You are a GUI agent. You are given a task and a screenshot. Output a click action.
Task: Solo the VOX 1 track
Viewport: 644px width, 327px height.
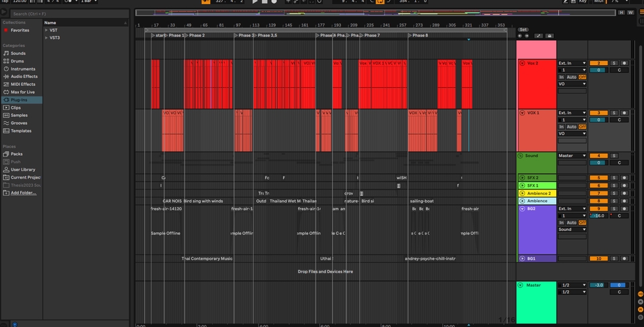pyautogui.click(x=614, y=113)
